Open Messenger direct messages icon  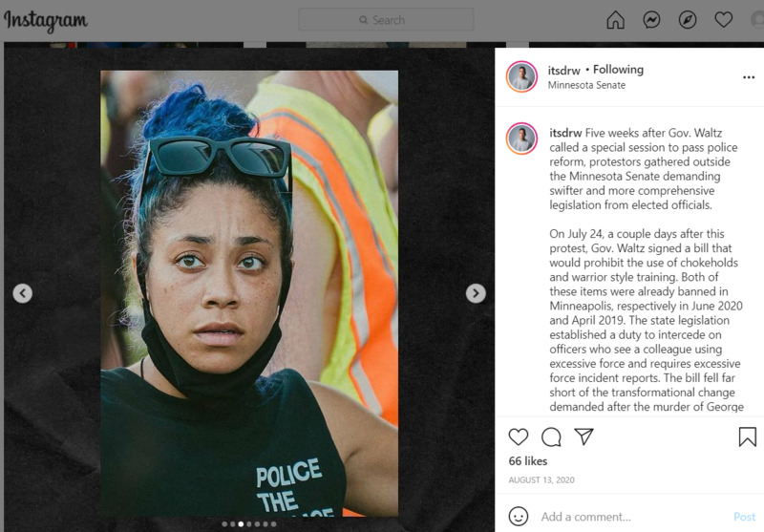(x=651, y=20)
